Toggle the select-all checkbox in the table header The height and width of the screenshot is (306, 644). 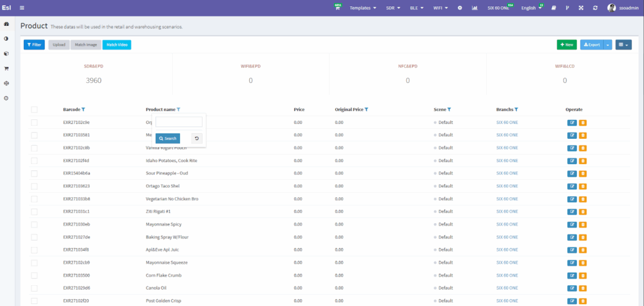(34, 109)
